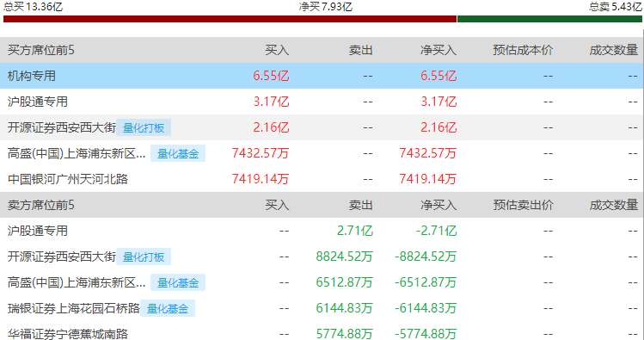Open 高盛(中国)上海浦东新区 in the buyer seats list
Image resolution: width=644 pixels, height=340 pixels.
(77, 153)
